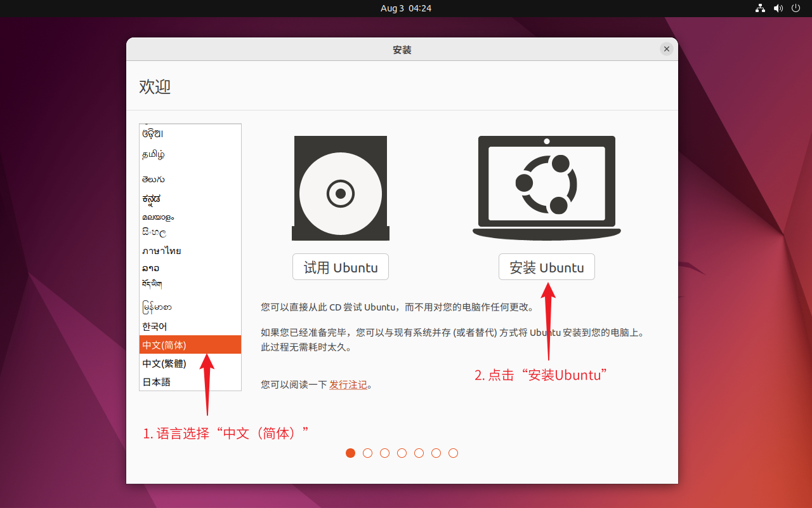This screenshot has width=812, height=508.
Task: Click the 安装 Ubuntu button
Action: click(546, 267)
